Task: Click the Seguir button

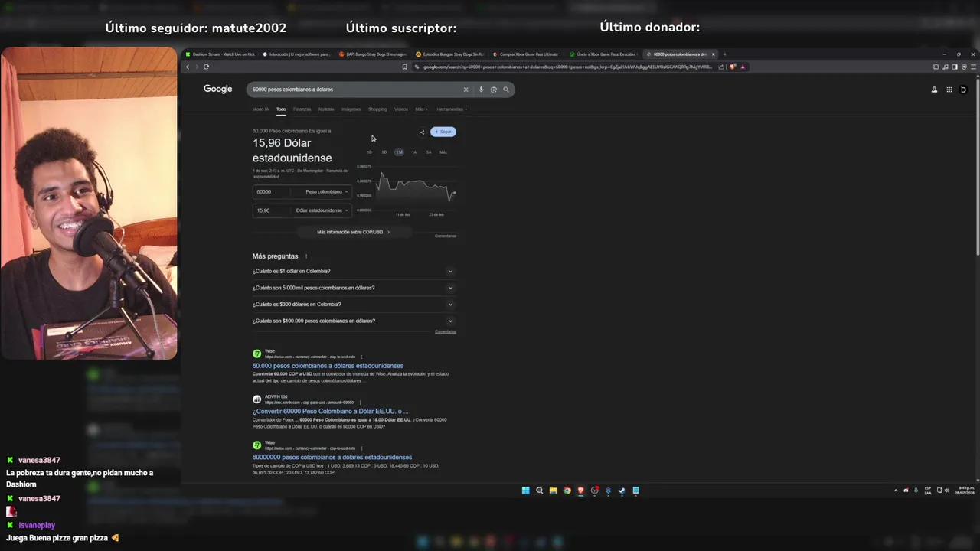Action: click(x=443, y=132)
